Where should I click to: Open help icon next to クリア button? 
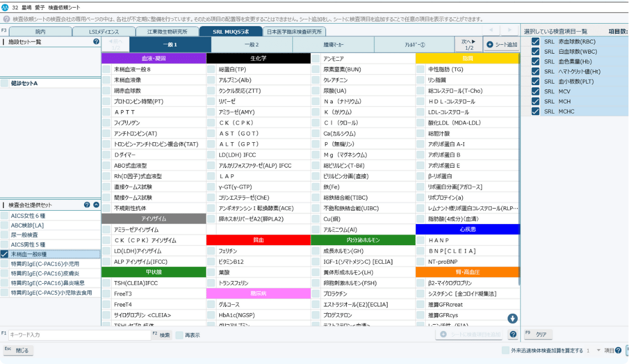(x=513, y=335)
